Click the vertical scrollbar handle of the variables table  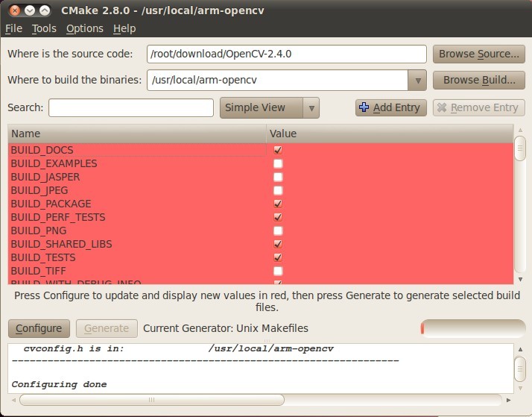click(520, 148)
